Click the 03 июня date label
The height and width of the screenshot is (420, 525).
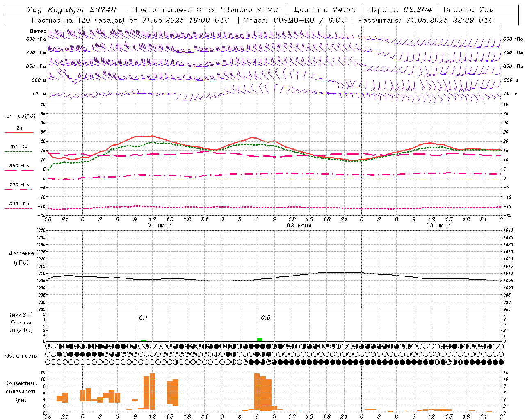coord(438,226)
